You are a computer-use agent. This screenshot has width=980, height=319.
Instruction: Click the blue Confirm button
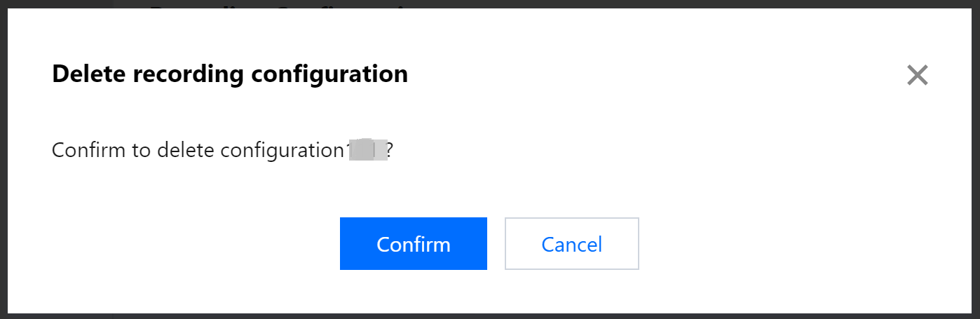click(413, 244)
